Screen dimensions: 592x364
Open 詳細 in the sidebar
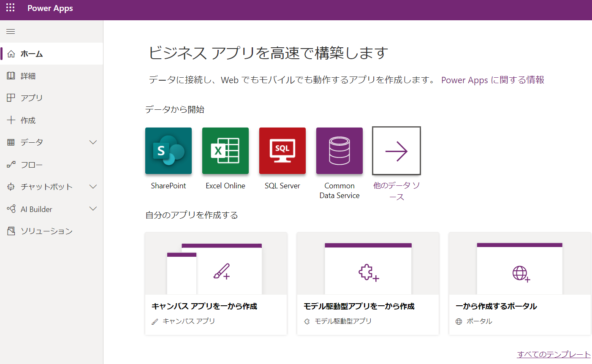click(52, 76)
